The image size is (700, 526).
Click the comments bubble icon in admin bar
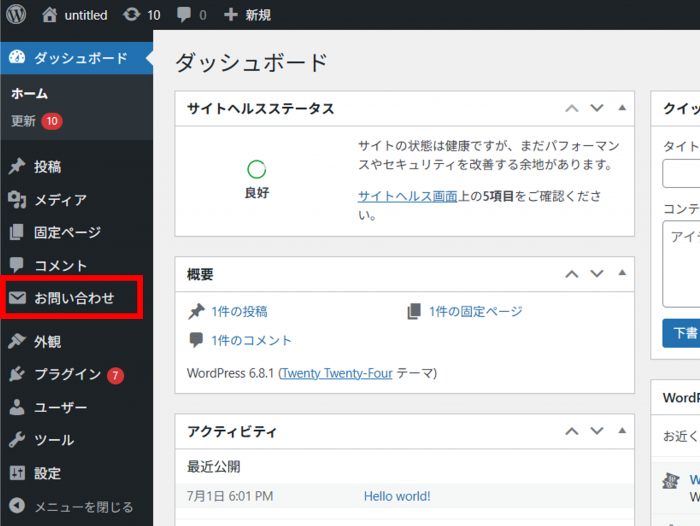[x=183, y=15]
